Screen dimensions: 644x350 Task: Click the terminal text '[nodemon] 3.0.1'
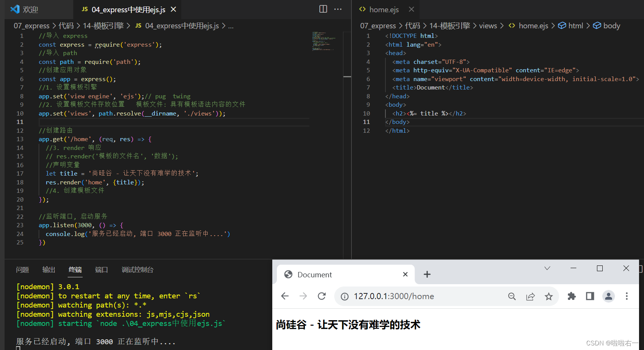48,287
